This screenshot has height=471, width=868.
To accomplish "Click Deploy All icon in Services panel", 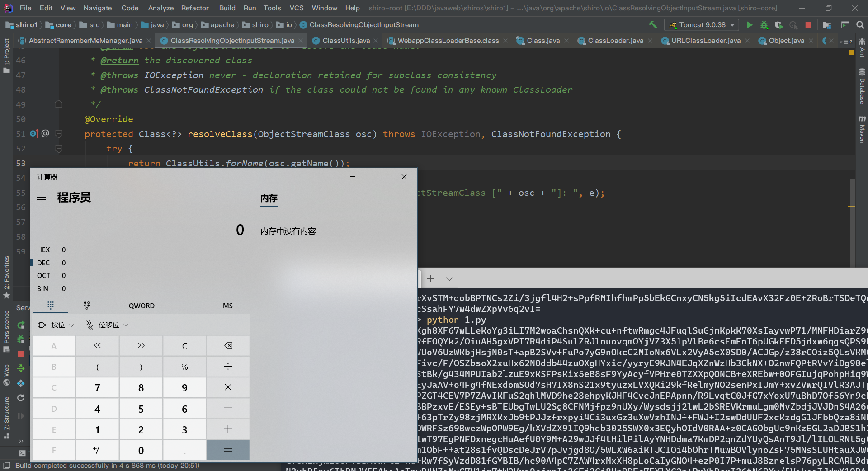I will coord(21,368).
